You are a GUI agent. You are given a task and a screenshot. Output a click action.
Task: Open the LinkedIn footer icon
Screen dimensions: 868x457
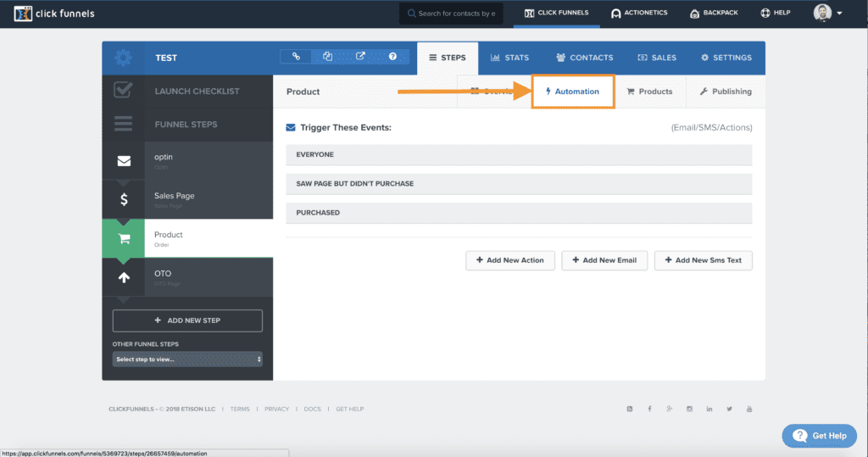[709, 409]
